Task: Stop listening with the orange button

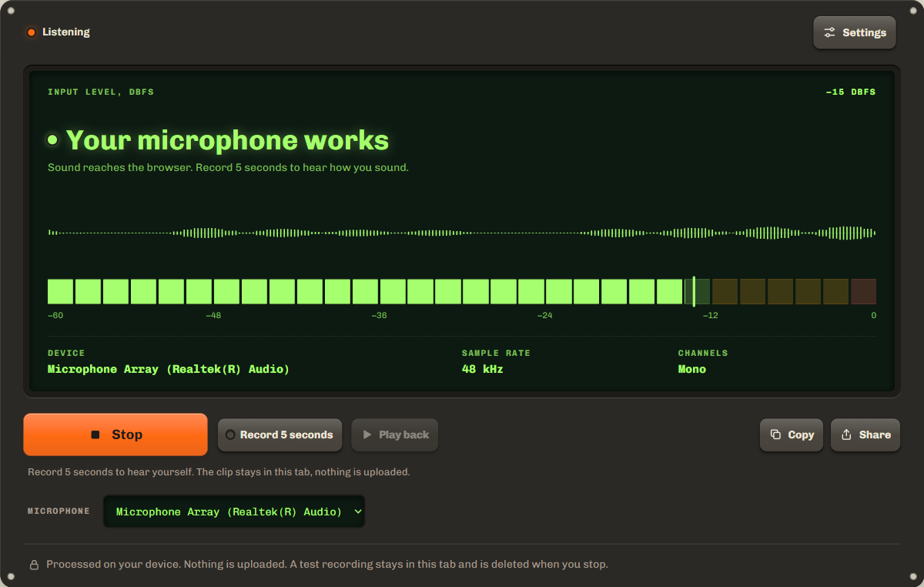Action: (115, 434)
